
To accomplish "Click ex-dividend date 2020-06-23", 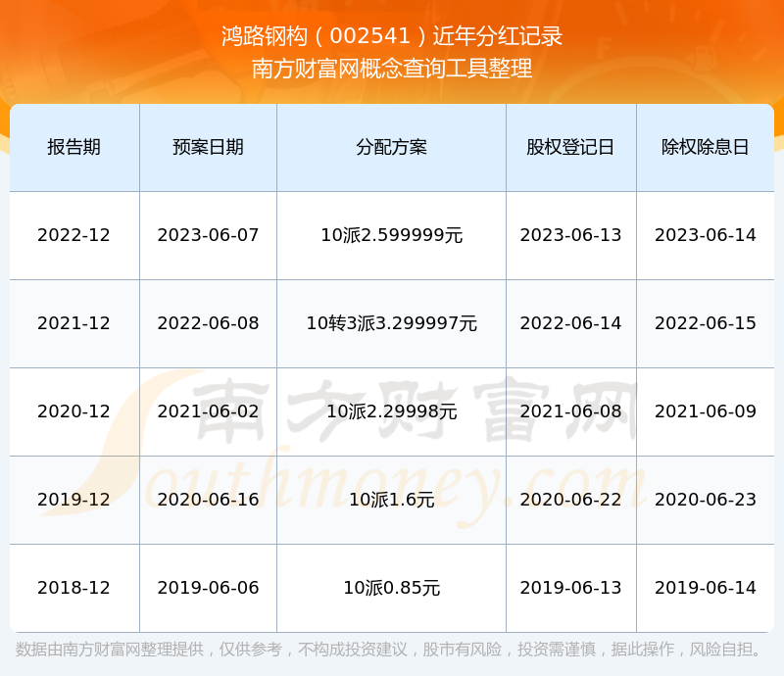I will coord(705,499).
